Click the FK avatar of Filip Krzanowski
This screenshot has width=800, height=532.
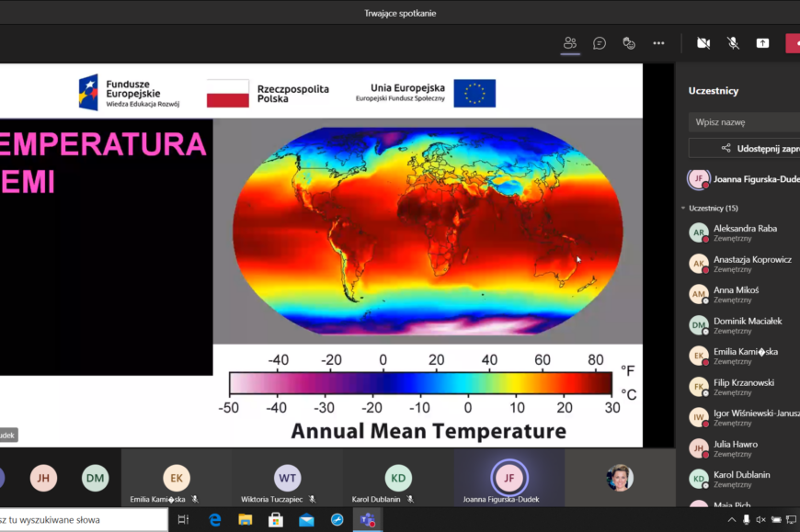click(x=699, y=387)
